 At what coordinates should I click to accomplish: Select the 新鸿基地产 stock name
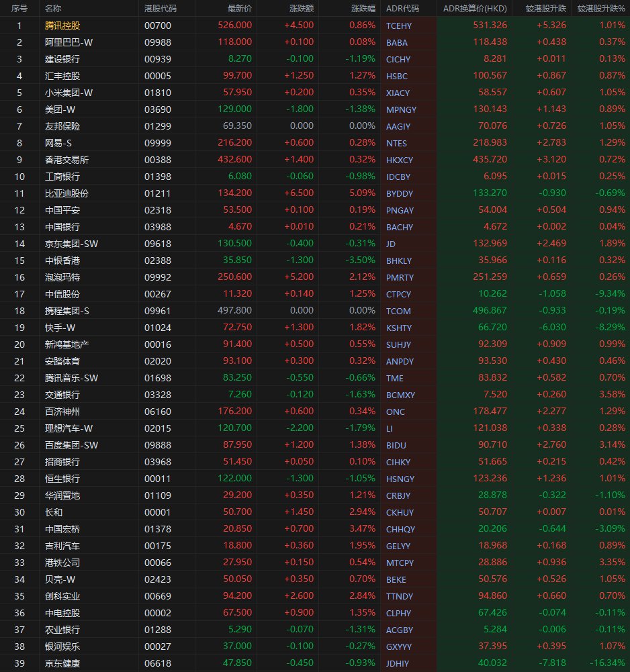click(x=66, y=344)
